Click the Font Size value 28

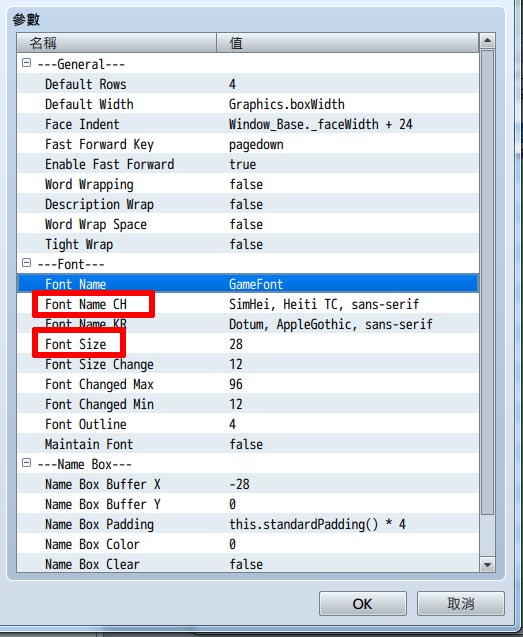pyautogui.click(x=236, y=344)
